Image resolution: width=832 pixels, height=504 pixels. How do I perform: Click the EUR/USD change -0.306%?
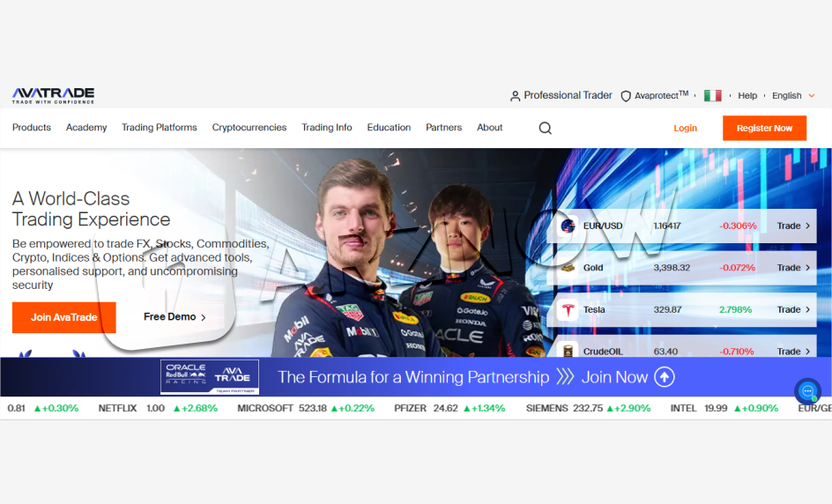tap(738, 226)
